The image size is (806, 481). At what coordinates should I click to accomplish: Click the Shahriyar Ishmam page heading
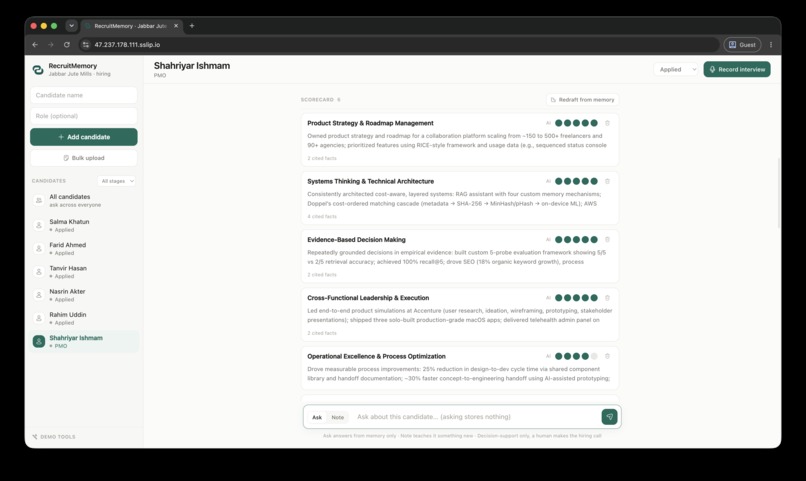click(192, 66)
